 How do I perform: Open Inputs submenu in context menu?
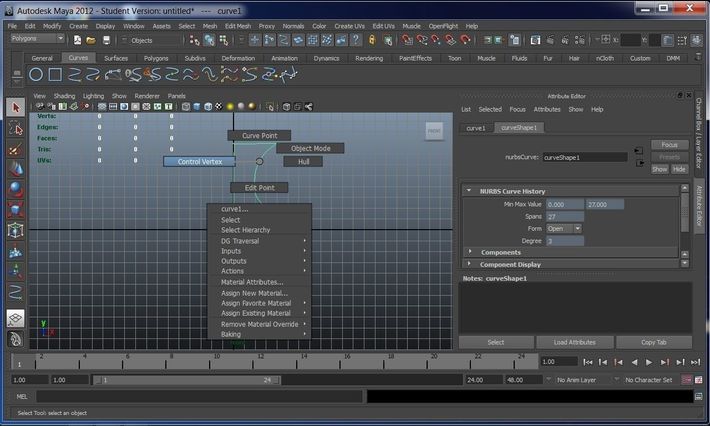pyautogui.click(x=259, y=251)
